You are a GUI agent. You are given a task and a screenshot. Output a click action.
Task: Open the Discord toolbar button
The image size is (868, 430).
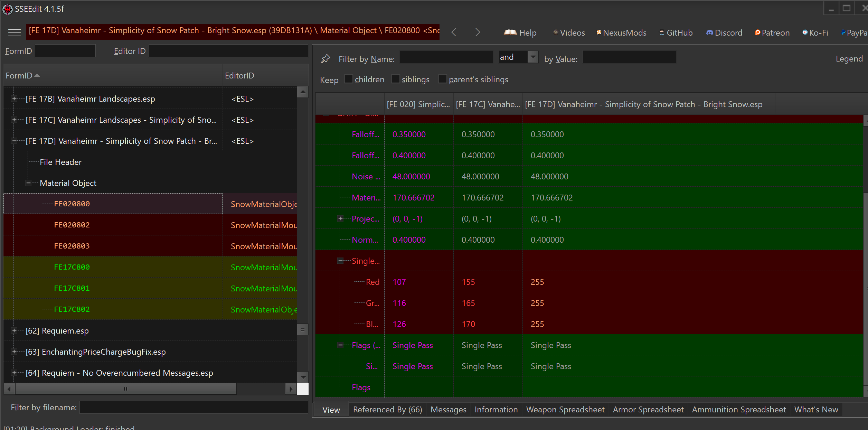coord(724,33)
